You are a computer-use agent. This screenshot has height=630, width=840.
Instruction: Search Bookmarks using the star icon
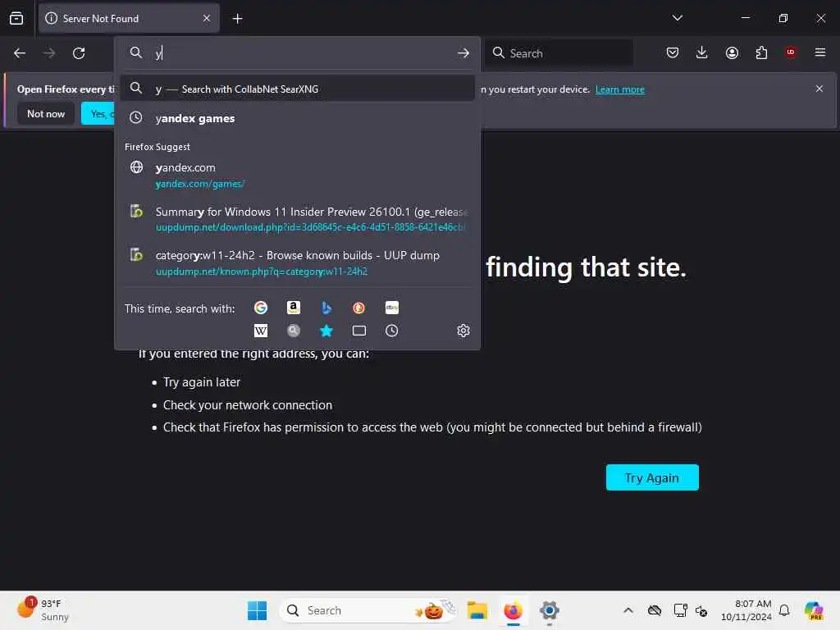pos(326,331)
